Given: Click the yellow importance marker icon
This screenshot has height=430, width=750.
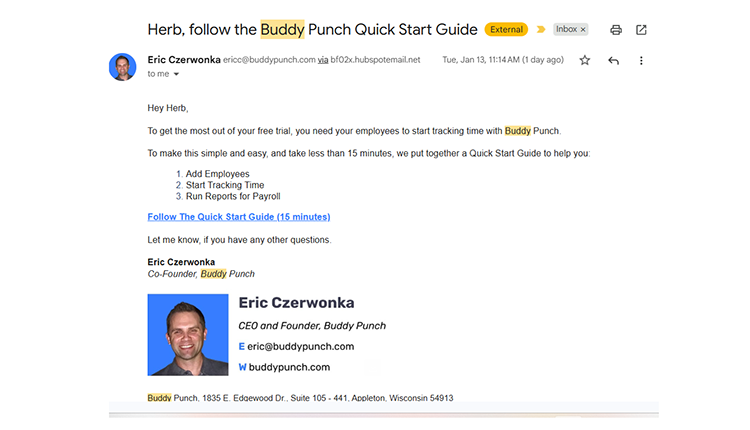Looking at the screenshot, I should 540,30.
